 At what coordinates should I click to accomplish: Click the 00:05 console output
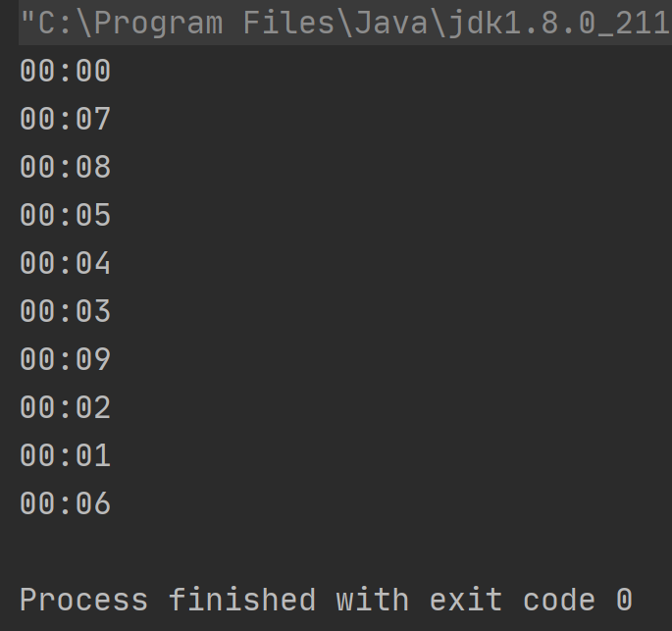tap(65, 215)
